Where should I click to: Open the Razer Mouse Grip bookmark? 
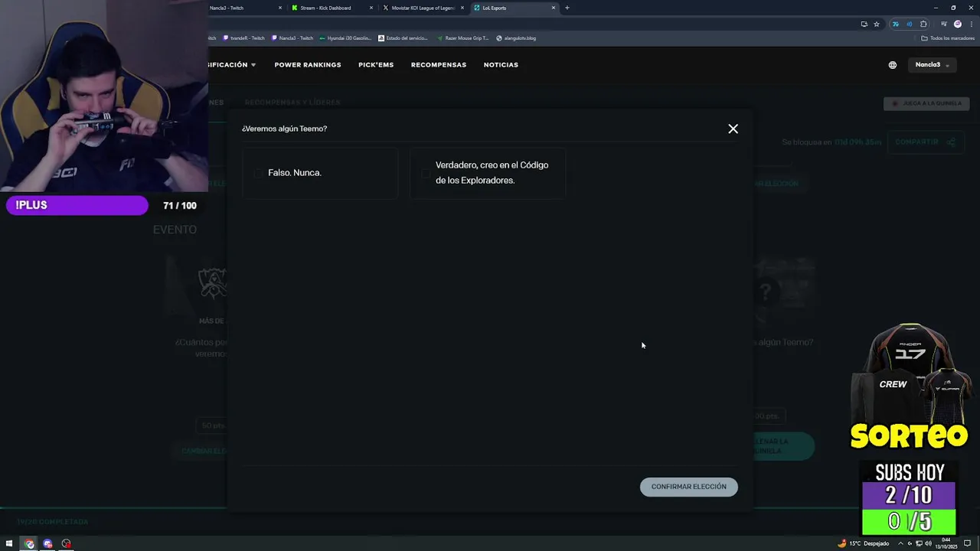click(462, 38)
